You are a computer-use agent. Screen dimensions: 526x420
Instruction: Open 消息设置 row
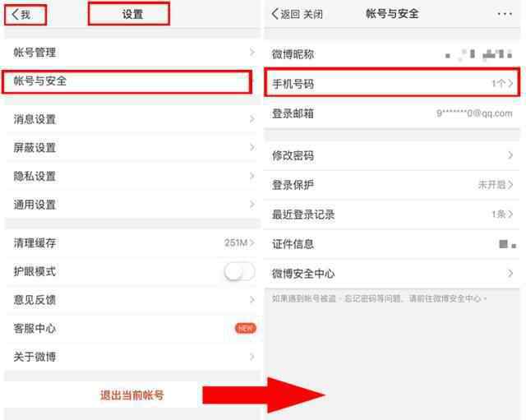click(132, 119)
